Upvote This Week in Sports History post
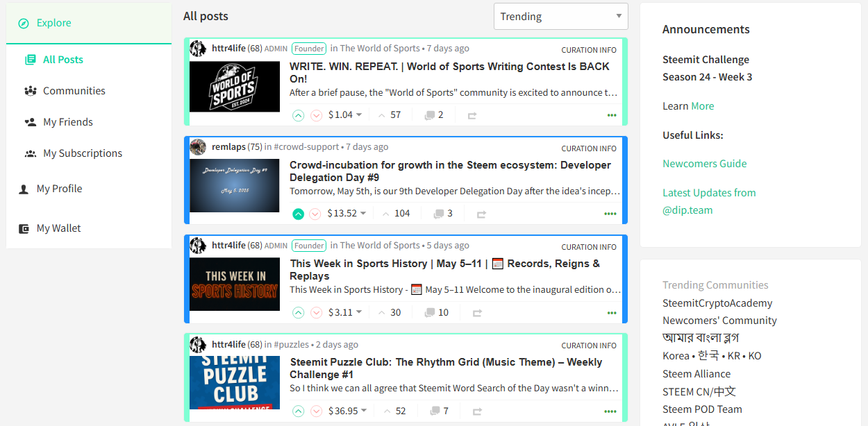This screenshot has height=426, width=868. point(299,313)
